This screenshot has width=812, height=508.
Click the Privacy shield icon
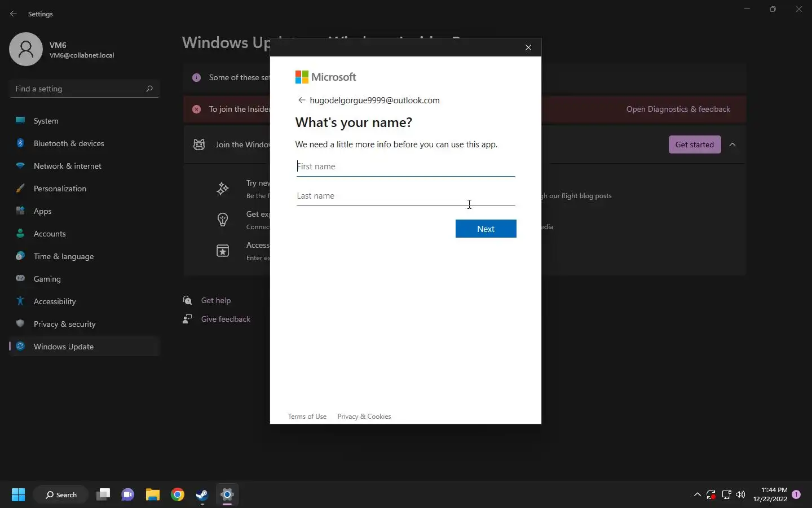pos(20,323)
